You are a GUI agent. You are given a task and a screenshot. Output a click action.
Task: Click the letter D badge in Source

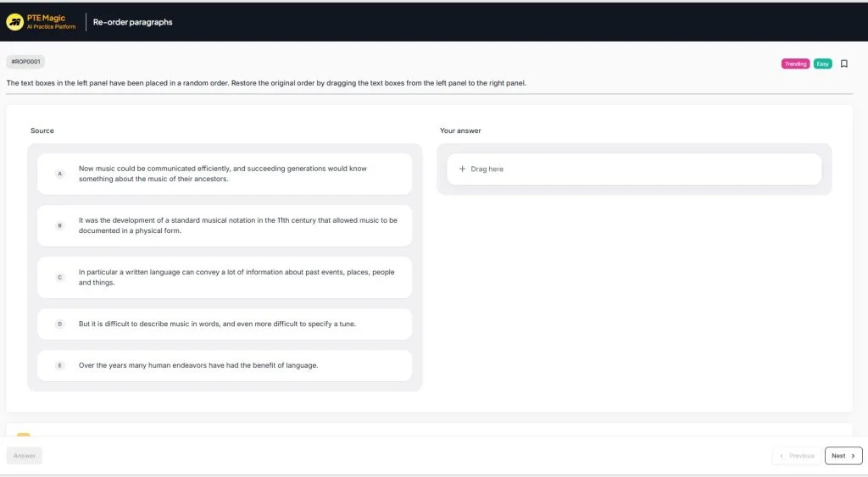click(59, 324)
